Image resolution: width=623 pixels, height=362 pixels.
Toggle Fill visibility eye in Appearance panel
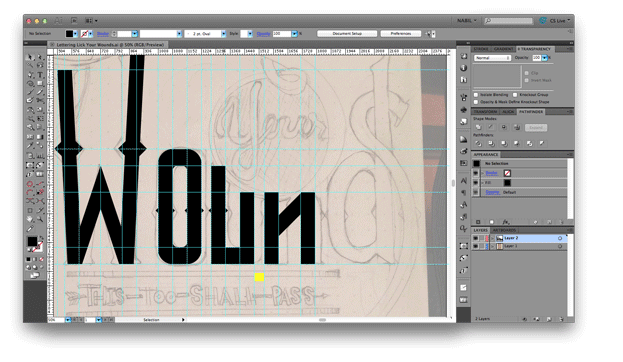point(476,183)
